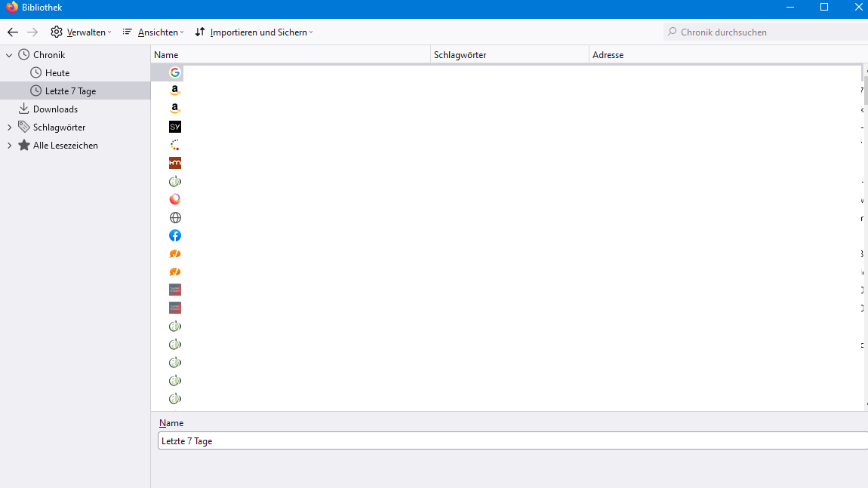Expand the Alle Lesezeichen node

tap(9, 146)
